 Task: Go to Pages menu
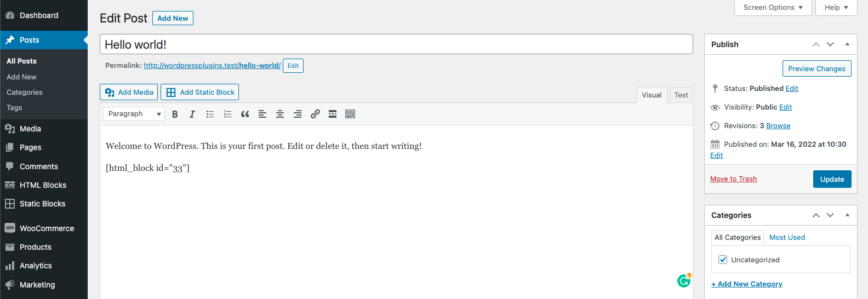[x=44, y=147]
